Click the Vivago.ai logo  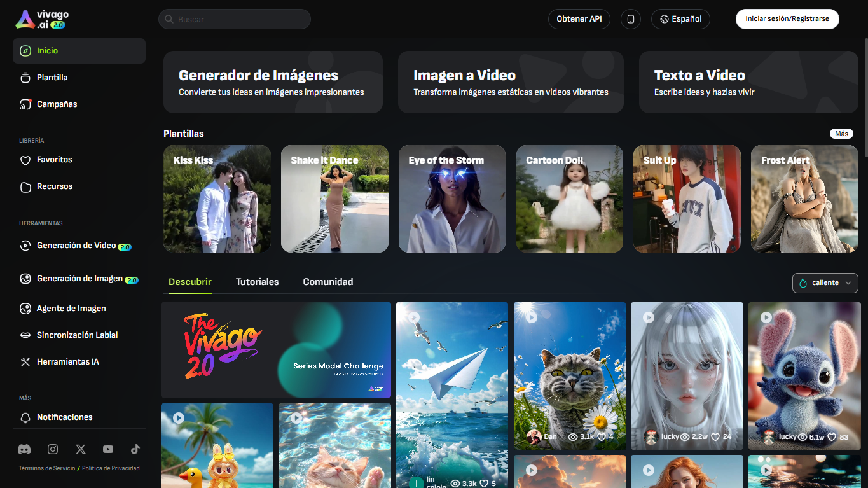42,19
